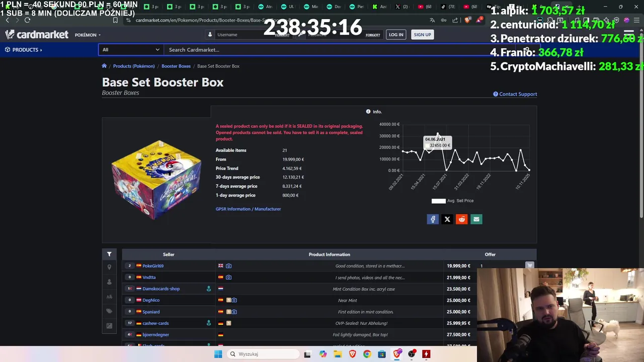Open seller Vndtta profile
This screenshot has height=362, width=644.
tap(149, 278)
